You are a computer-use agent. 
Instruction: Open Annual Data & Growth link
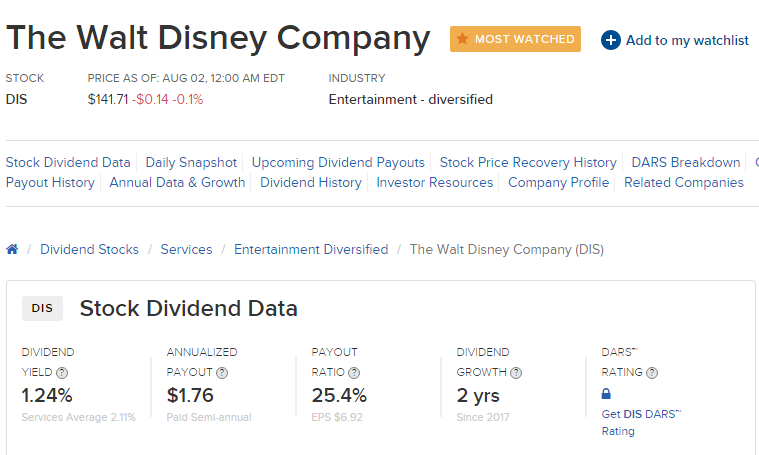177,182
